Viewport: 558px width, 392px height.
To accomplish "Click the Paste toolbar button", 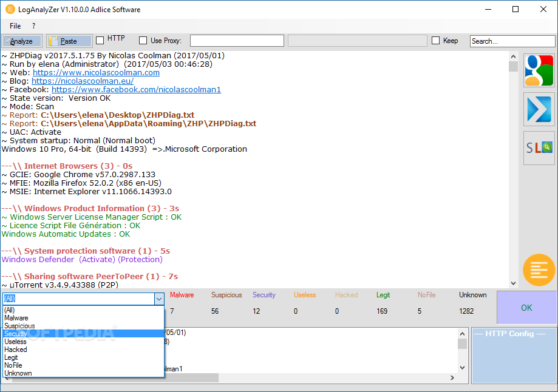I will click(69, 41).
